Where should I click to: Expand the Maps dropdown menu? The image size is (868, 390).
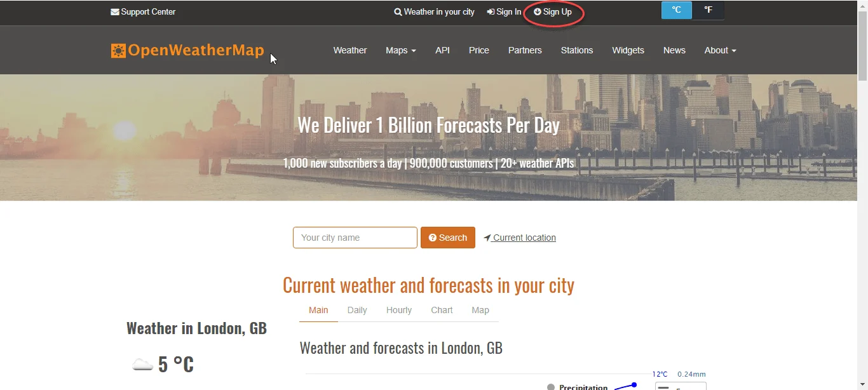pyautogui.click(x=401, y=50)
